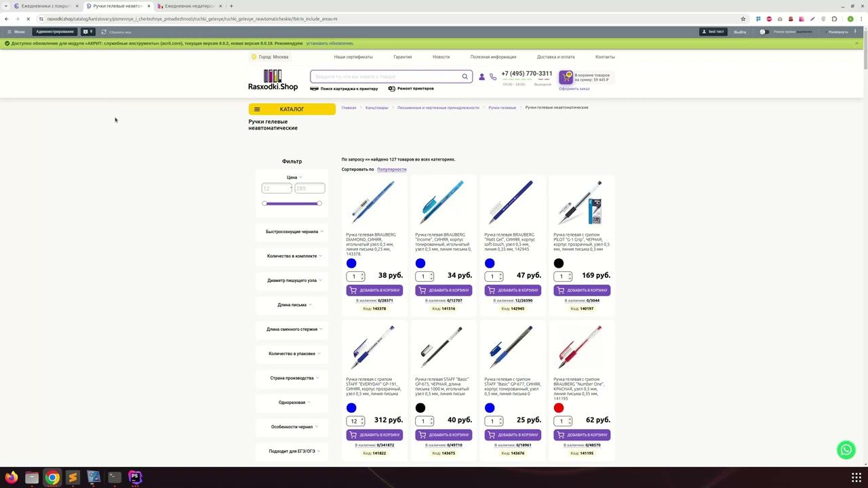
Task: Open the file manager in taskbar
Action: [x=32, y=477]
